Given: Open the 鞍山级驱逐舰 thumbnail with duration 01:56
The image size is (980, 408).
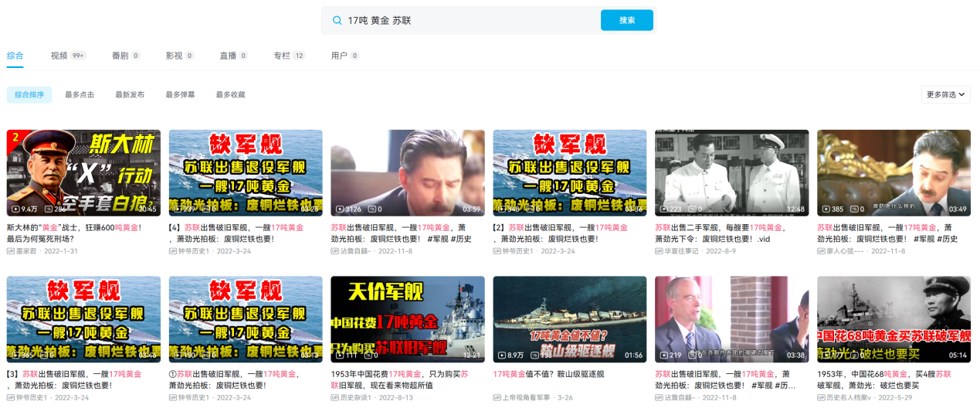Looking at the screenshot, I should click(x=570, y=320).
